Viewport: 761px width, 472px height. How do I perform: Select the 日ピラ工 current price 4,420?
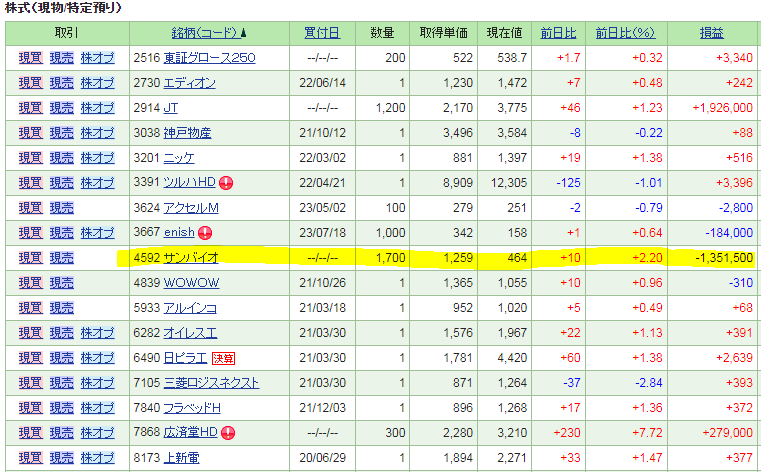click(512, 358)
